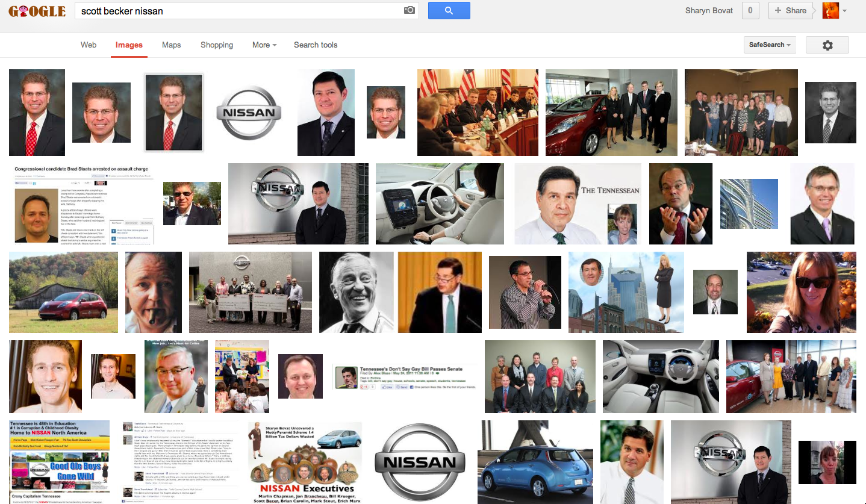The image size is (866, 504).
Task: Open search by image camera icon
Action: pos(410,10)
